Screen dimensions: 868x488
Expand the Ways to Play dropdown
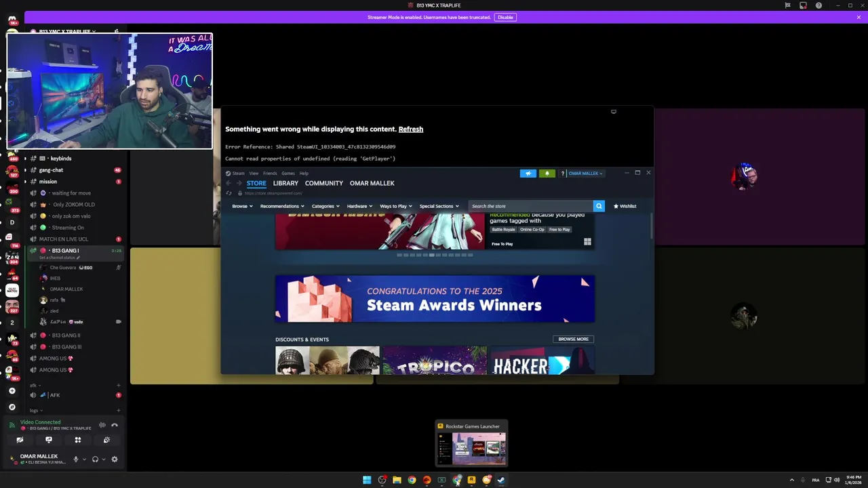pyautogui.click(x=396, y=206)
